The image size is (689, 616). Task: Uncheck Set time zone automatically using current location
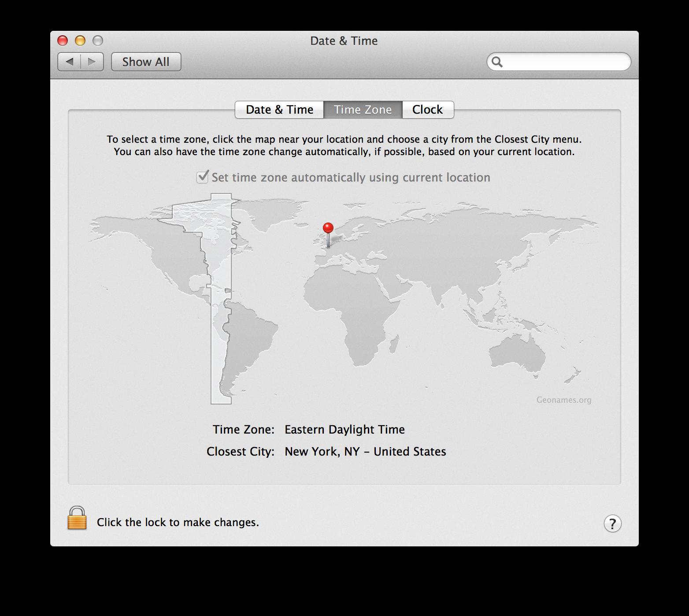tap(203, 178)
